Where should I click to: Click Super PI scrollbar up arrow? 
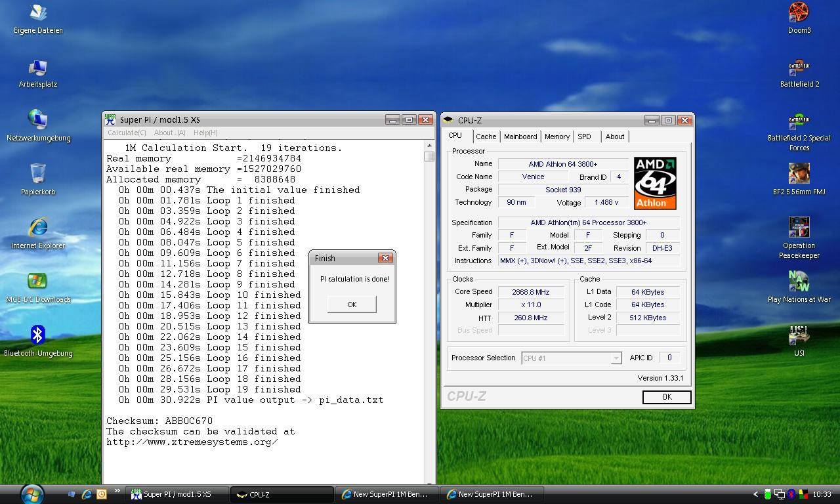(x=429, y=146)
